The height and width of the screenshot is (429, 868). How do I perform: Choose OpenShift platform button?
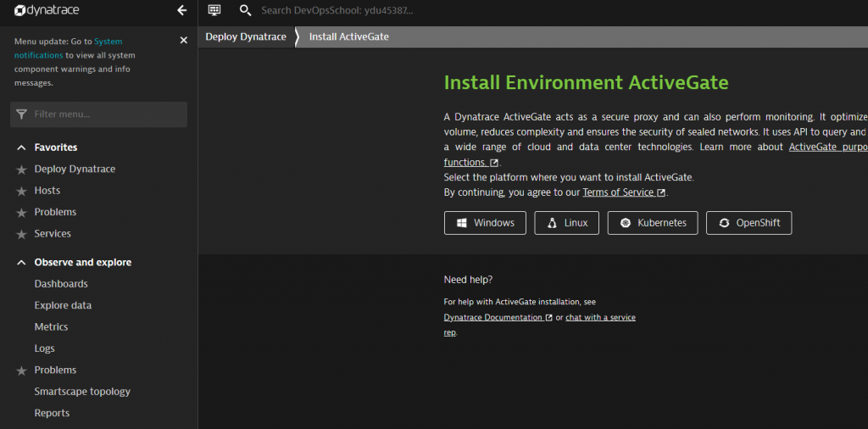click(748, 223)
